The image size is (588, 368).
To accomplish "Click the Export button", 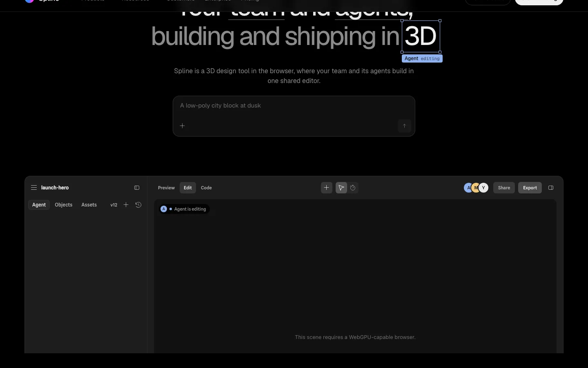I will [x=530, y=188].
